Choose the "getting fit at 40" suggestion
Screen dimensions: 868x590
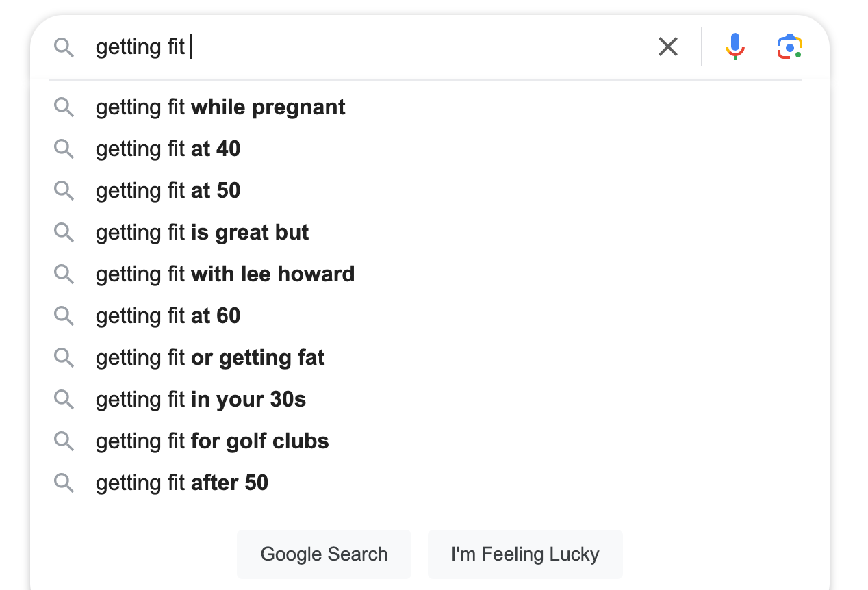(168, 149)
